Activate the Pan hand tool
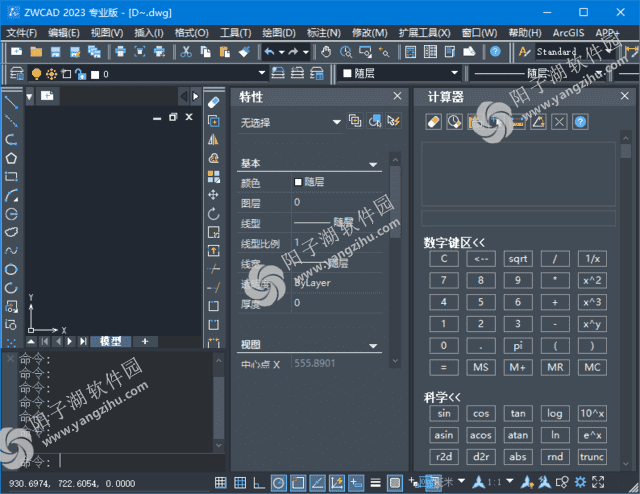Viewport: 640px width, 494px height. [326, 52]
